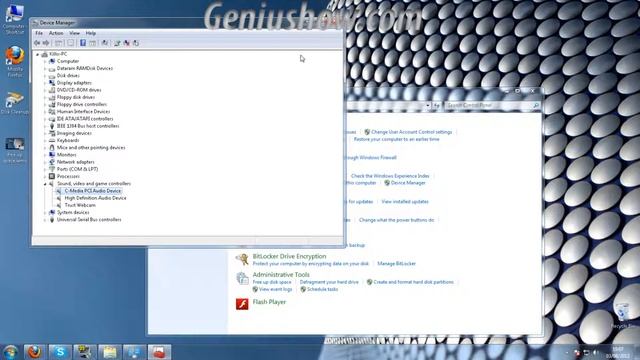
Task: Click Scan for hardware changes toolbar icon
Action: click(x=105, y=43)
